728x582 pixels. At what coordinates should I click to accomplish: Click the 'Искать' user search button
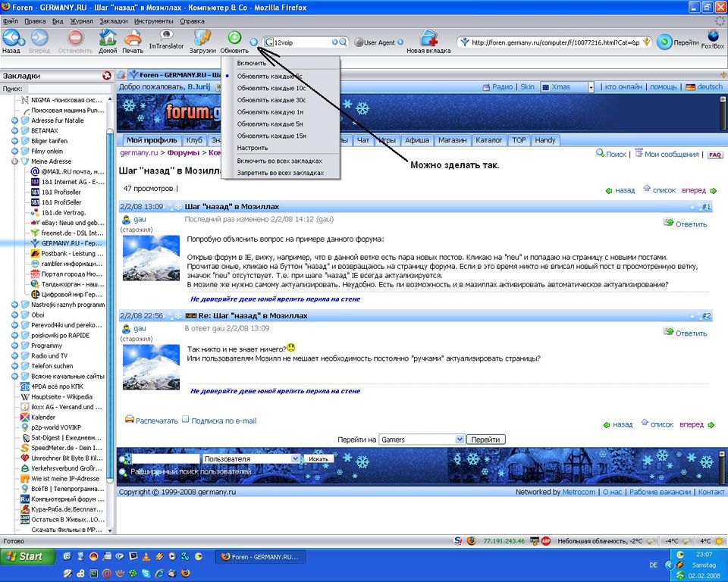pyautogui.click(x=318, y=458)
